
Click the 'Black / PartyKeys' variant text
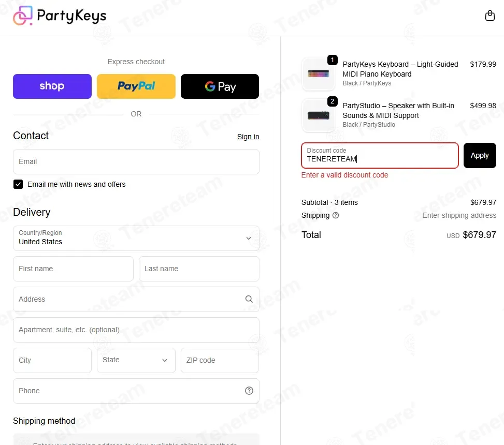(367, 83)
